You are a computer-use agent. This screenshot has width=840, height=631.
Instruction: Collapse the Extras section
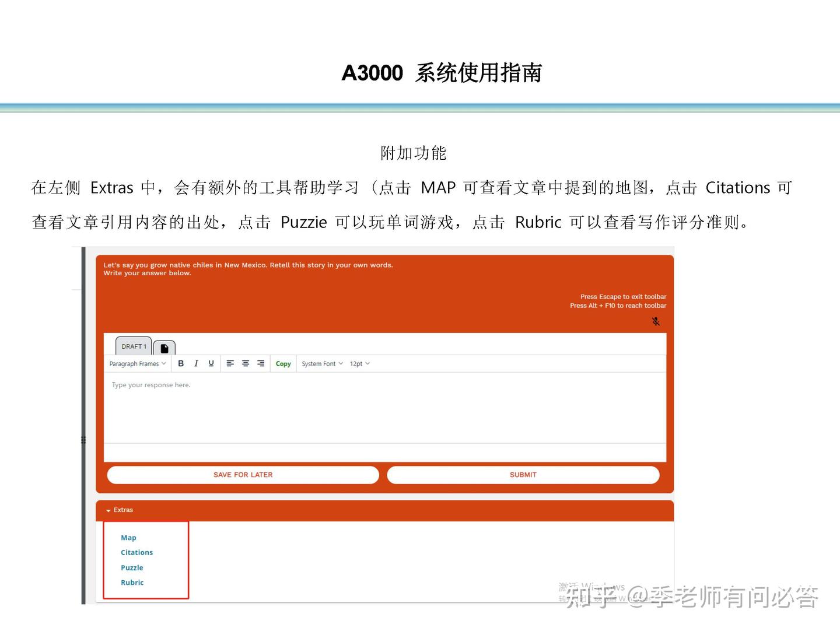click(x=108, y=510)
